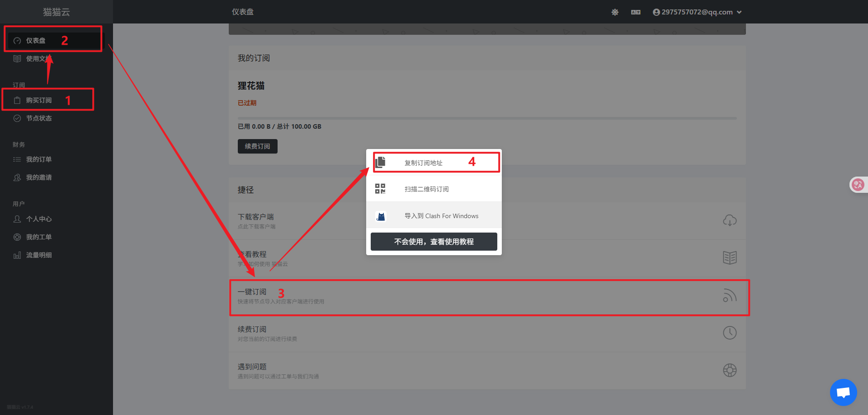The image size is (868, 415).
Task: Open the blue chat support bubble
Action: (x=843, y=392)
